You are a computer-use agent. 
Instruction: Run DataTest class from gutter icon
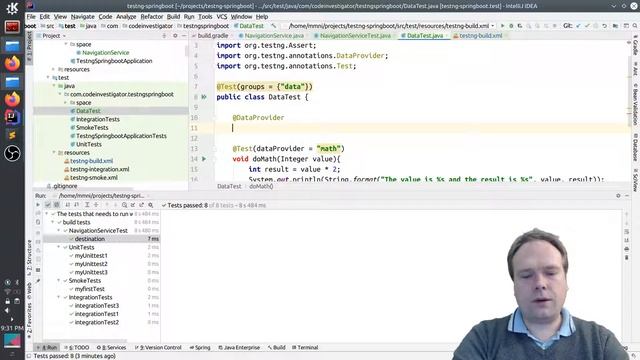pos(204,97)
